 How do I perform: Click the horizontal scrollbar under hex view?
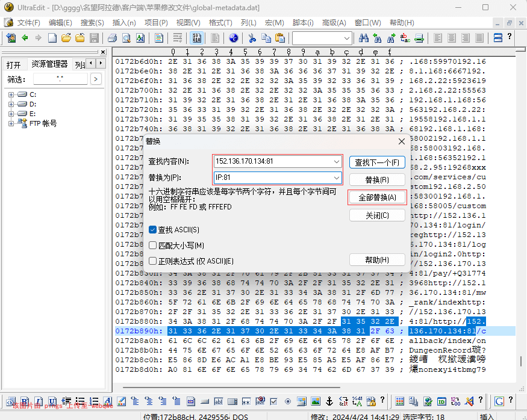pos(232,388)
